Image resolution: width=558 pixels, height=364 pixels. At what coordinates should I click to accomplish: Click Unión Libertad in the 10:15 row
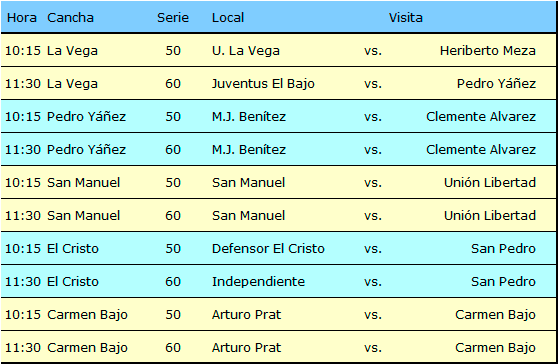[490, 183]
